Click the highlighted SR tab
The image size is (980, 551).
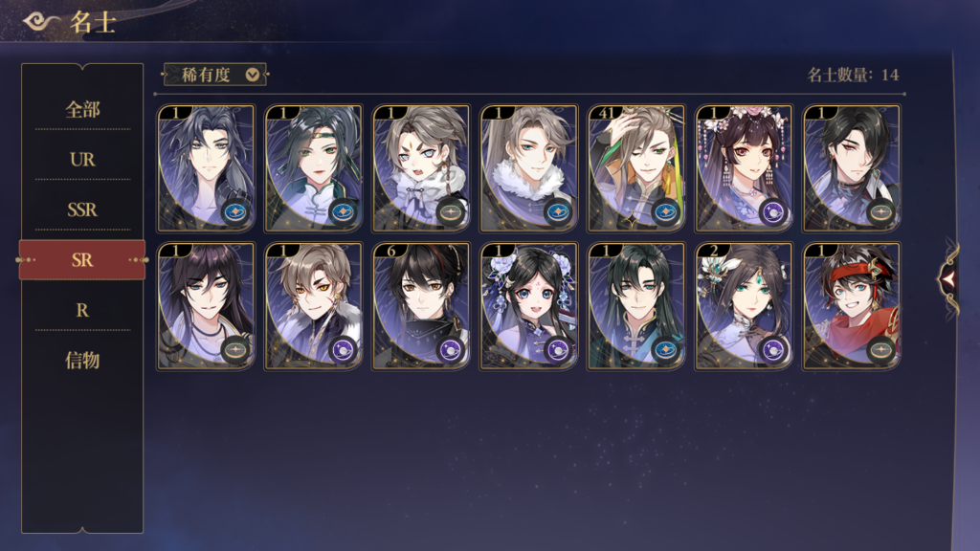click(x=82, y=260)
